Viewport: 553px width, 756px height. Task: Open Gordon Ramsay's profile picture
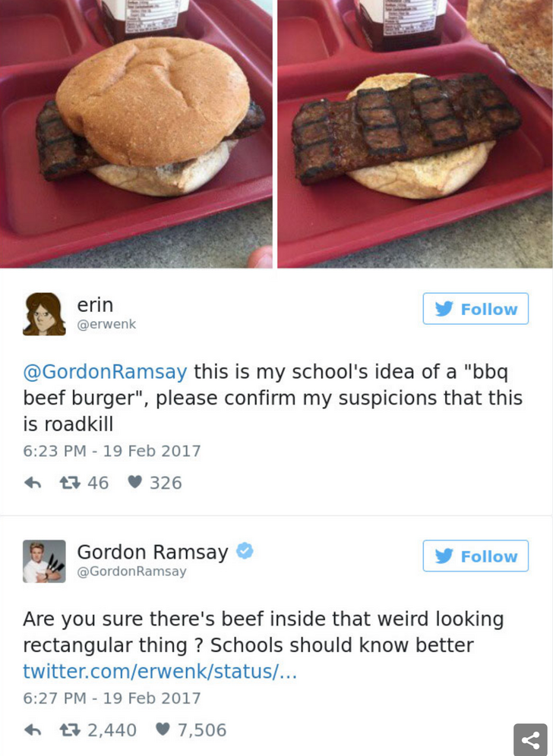(x=44, y=561)
